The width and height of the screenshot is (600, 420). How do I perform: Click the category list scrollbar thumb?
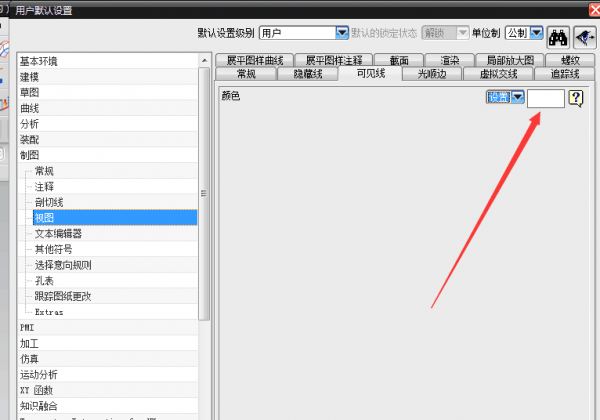point(204,194)
